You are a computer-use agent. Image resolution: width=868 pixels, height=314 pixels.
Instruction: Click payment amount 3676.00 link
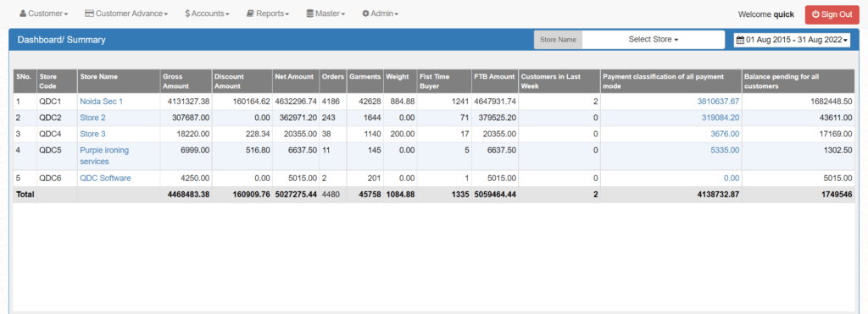(725, 134)
